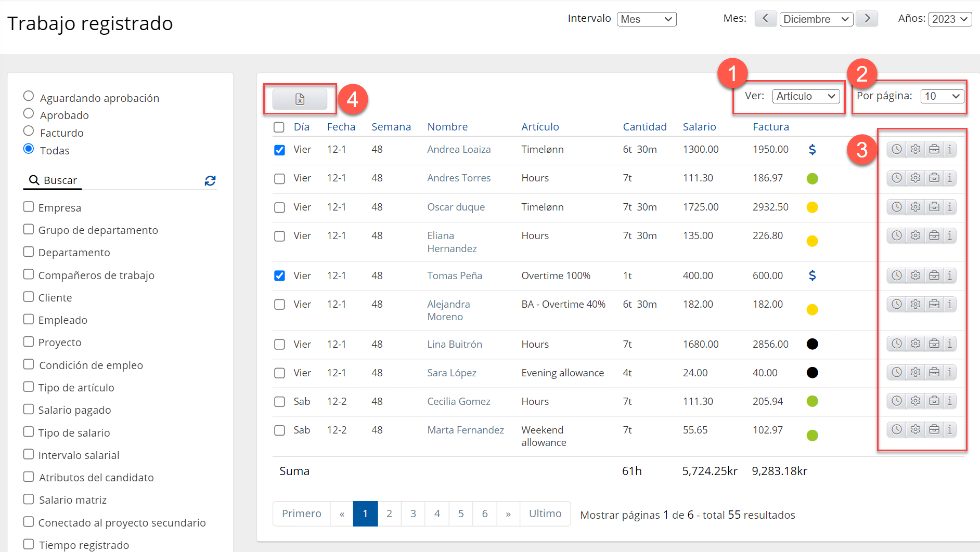Expand the Ver dropdown set to Artículo
This screenshot has width=980, height=552.
[805, 96]
